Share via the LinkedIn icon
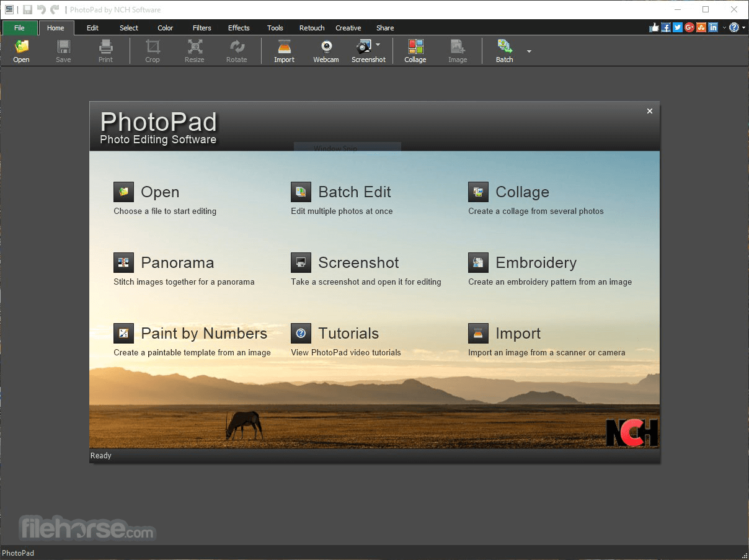The width and height of the screenshot is (749, 560). [x=713, y=27]
